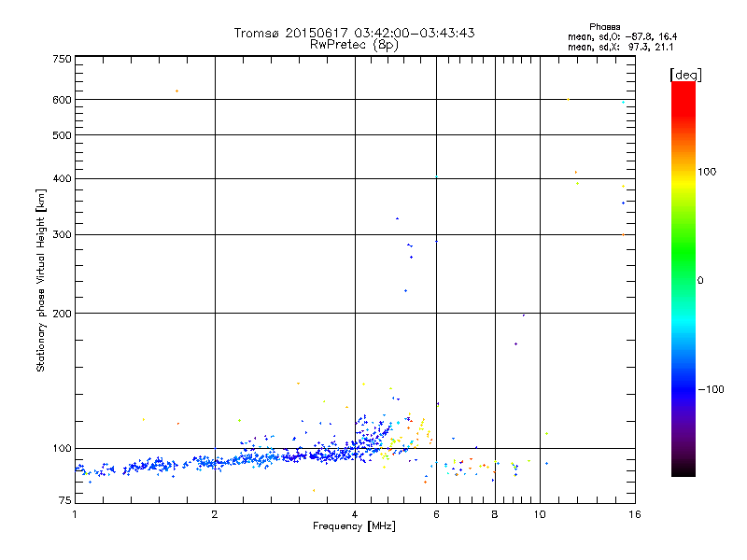The width and height of the screenshot is (747, 560).
Task: Click the x-axis tick label '6'
Action: pyautogui.click(x=436, y=514)
